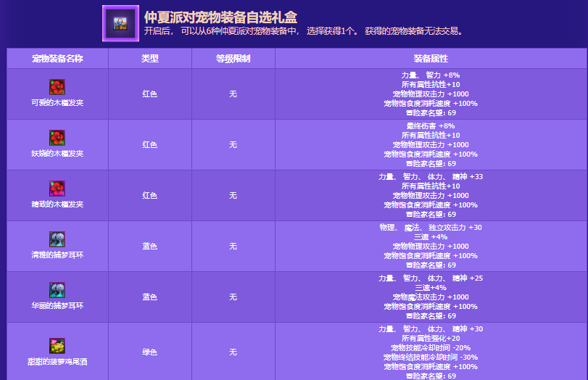Click 蓝色 type cell in 华丽的捕梦耳环 row
588x380 pixels.
[x=149, y=297]
